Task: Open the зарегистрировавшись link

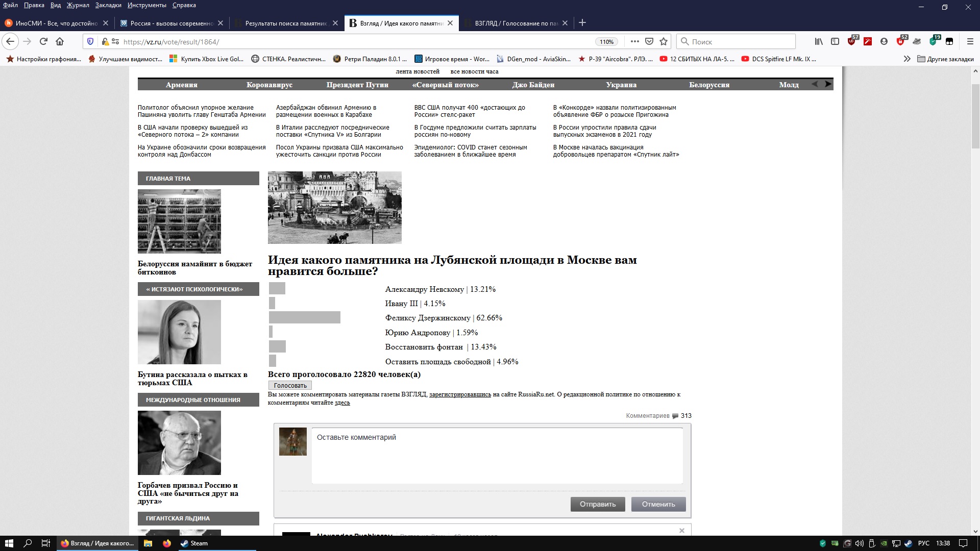Action: click(x=460, y=394)
